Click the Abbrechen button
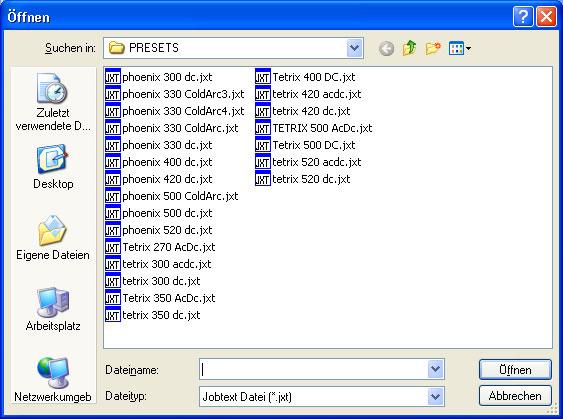This screenshot has width=563, height=419. pyautogui.click(x=515, y=396)
